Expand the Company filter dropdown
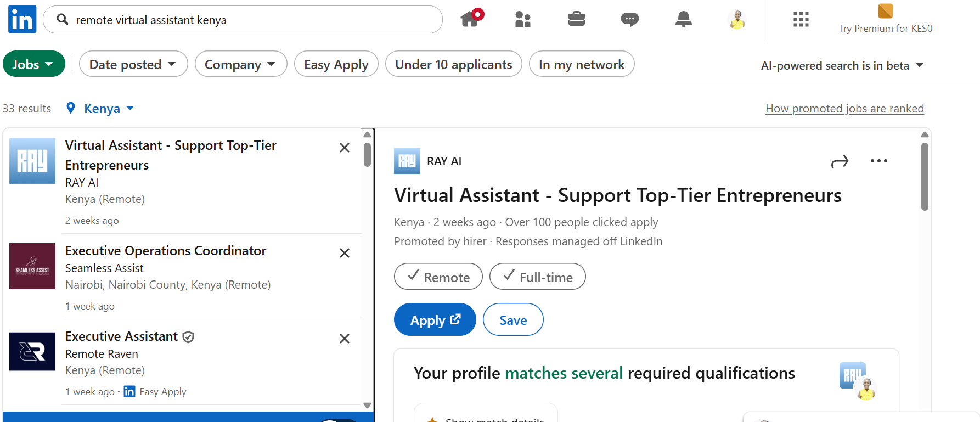 click(x=240, y=64)
